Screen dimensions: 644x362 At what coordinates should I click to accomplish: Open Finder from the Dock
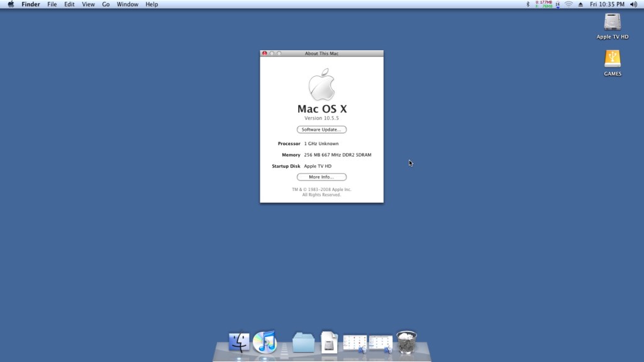(x=238, y=342)
